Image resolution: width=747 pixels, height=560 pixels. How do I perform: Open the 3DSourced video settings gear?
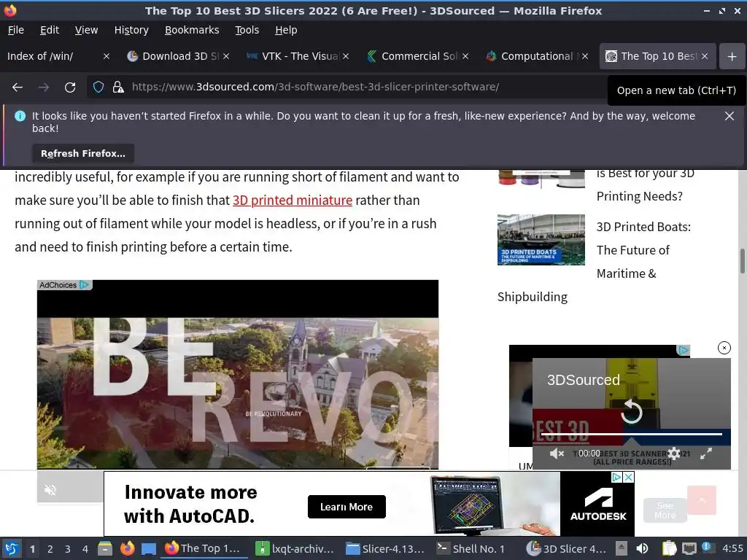(674, 454)
